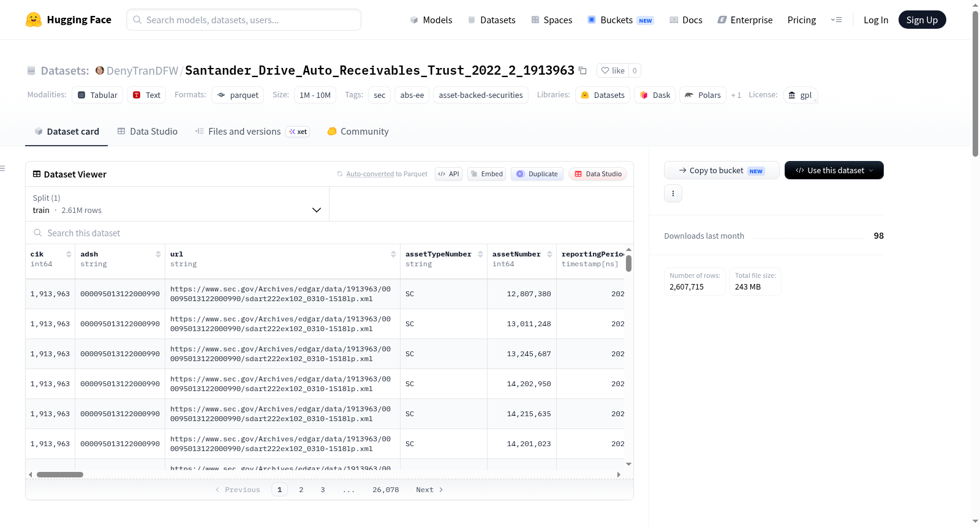
Task: Go to page 2 of the table
Action: tap(301, 490)
